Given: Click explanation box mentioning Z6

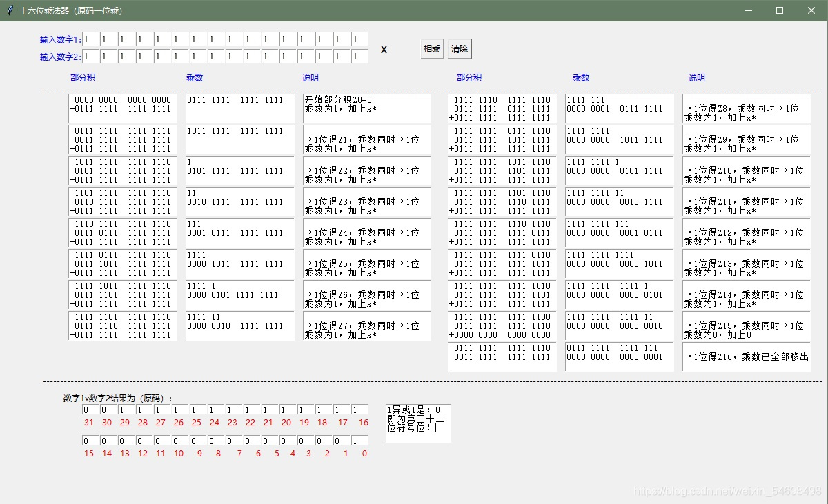Looking at the screenshot, I should coord(367,295).
